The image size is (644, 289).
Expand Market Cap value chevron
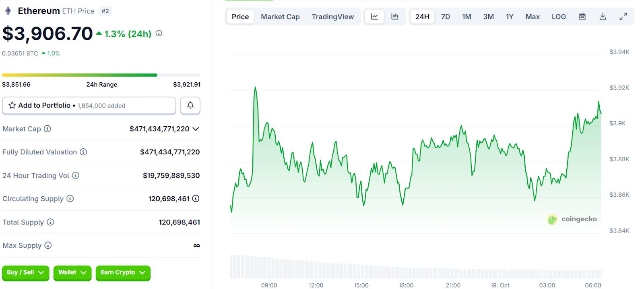click(196, 129)
